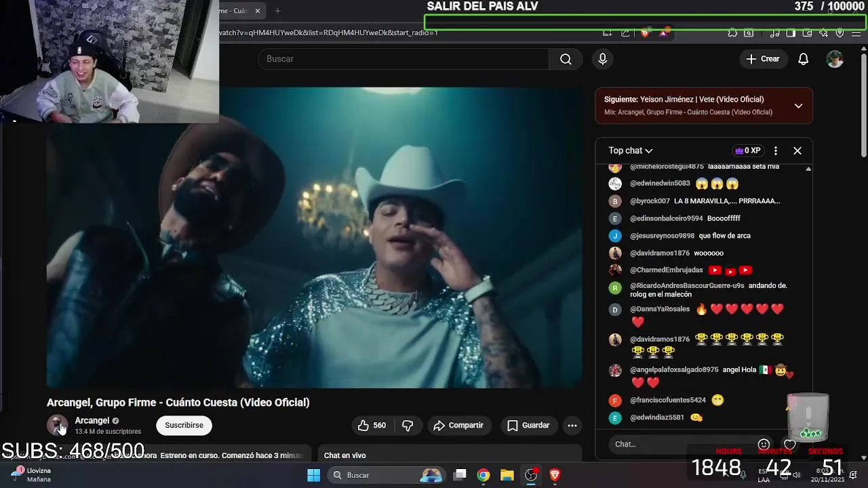The height and width of the screenshot is (488, 868).
Task: Click the browser URL address bar
Action: (407, 33)
